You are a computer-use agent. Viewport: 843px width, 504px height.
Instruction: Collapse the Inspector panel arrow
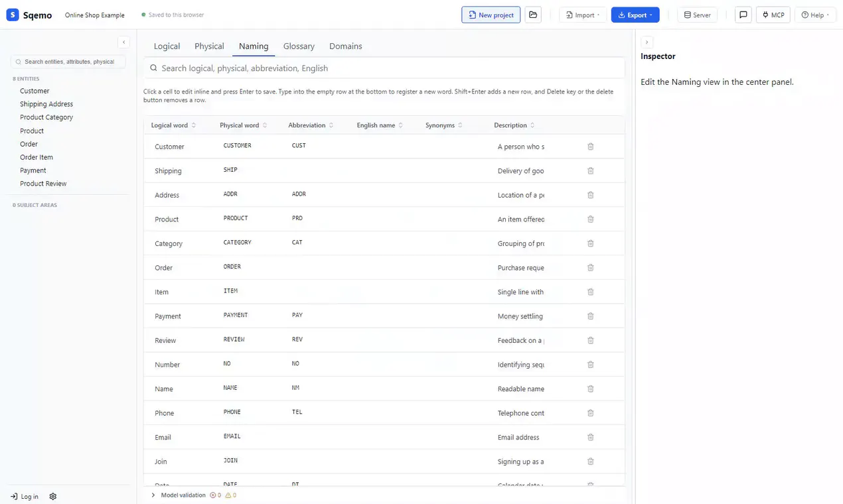[x=647, y=42]
